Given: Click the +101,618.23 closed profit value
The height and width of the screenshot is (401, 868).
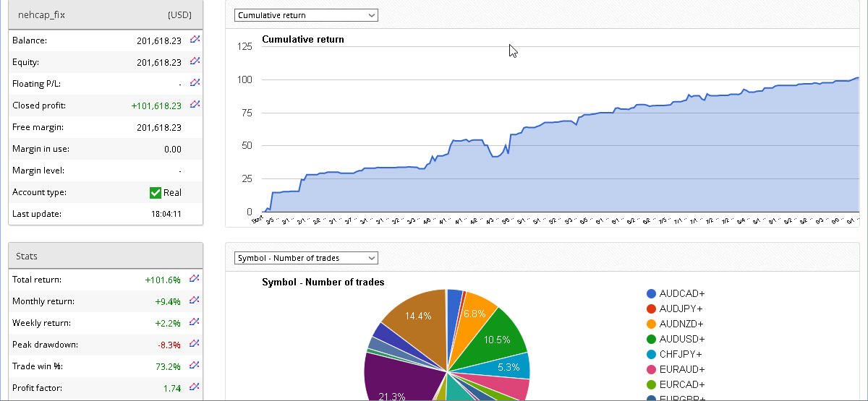Looking at the screenshot, I should [x=156, y=105].
